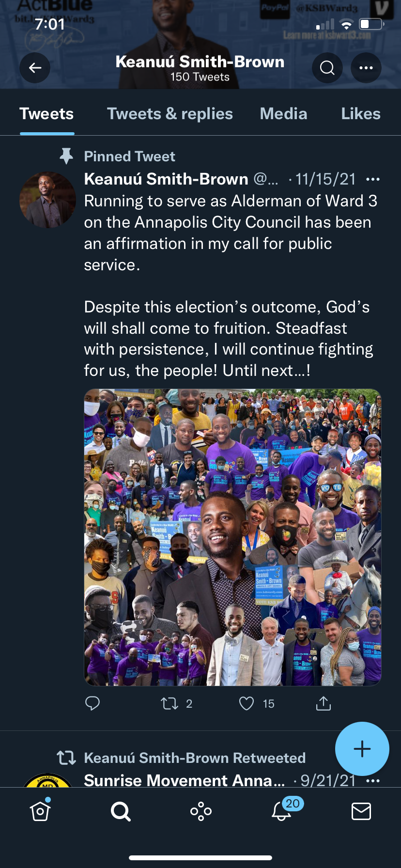
Task: Open Direct Messages envelope
Action: tap(361, 811)
